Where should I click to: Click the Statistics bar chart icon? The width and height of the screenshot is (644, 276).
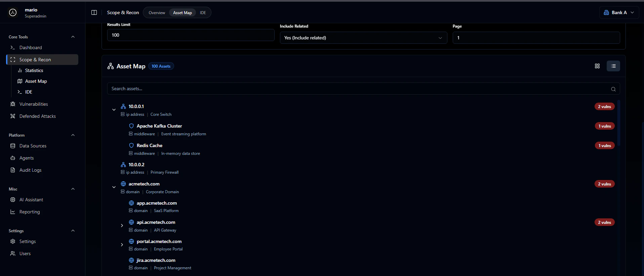20,70
